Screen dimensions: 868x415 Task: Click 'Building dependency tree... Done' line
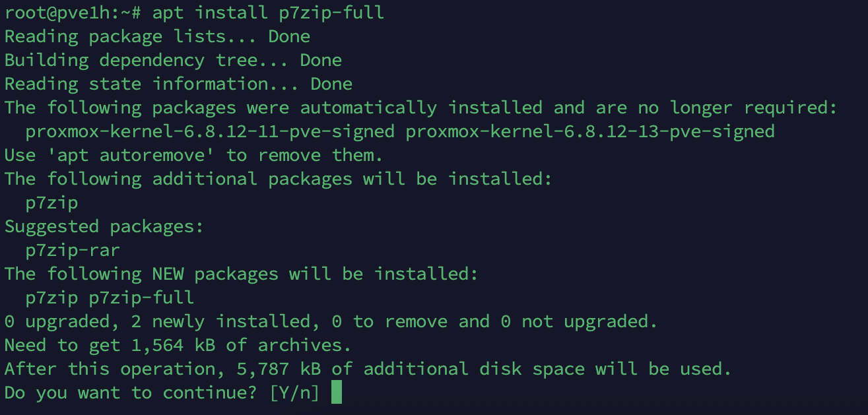pyautogui.click(x=173, y=60)
